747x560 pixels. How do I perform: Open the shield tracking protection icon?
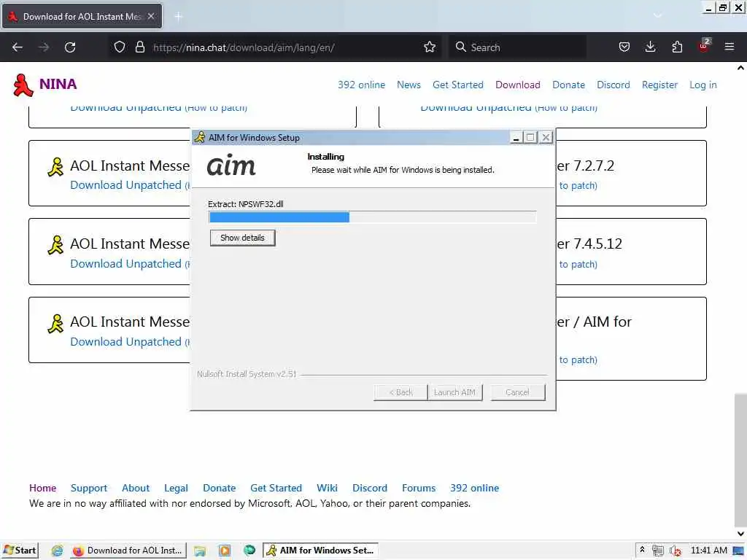pos(120,47)
